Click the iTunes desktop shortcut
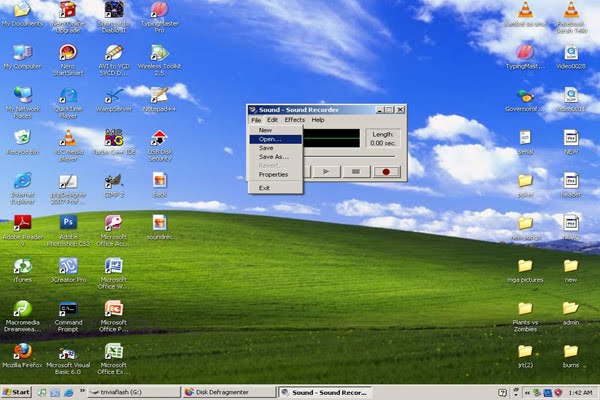Image resolution: width=600 pixels, height=400 pixels. 23,270
